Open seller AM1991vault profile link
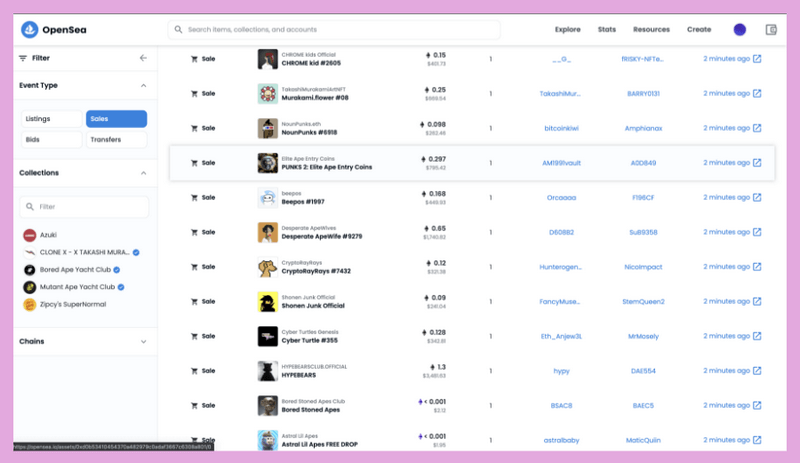This screenshot has width=800, height=463. point(561,163)
